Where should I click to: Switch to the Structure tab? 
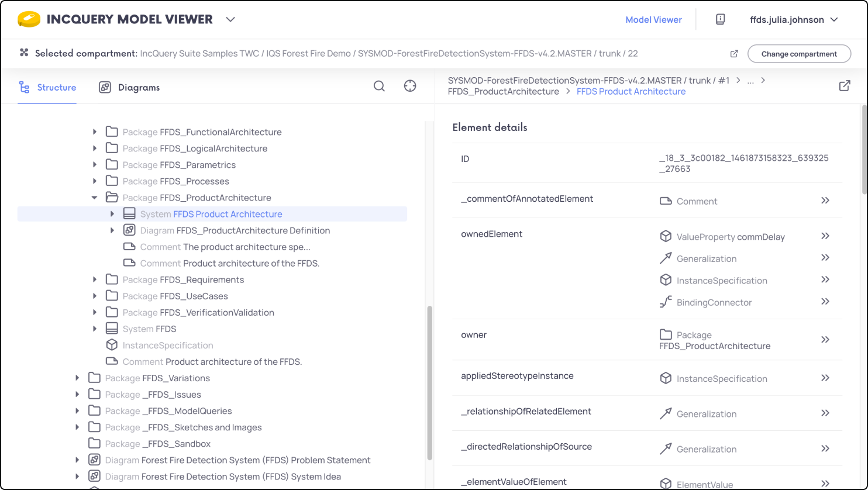click(47, 87)
